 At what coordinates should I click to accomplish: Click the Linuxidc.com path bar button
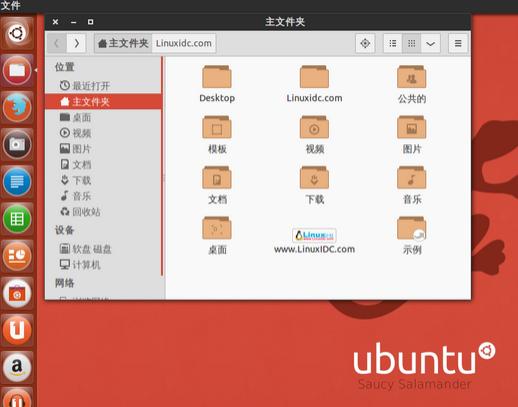pos(184,43)
